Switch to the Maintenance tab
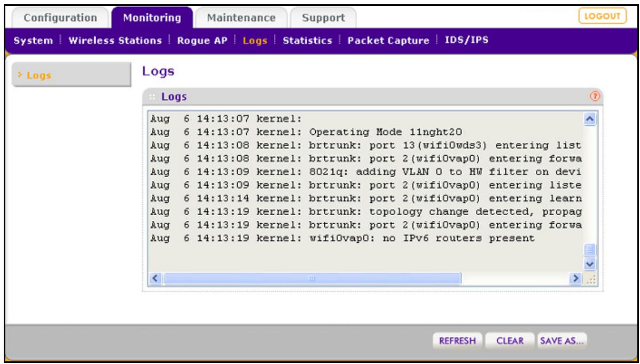Viewport: 640px width, 364px height. pos(241,18)
